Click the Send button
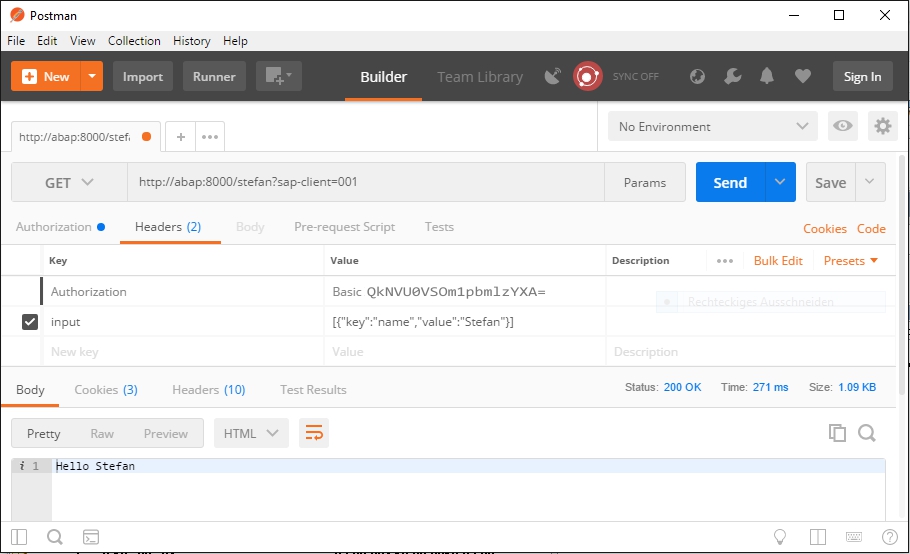This screenshot has width=910, height=554. 730,182
